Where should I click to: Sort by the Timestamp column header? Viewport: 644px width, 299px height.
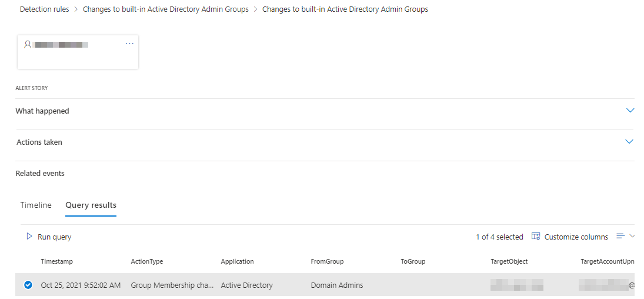[x=57, y=261]
